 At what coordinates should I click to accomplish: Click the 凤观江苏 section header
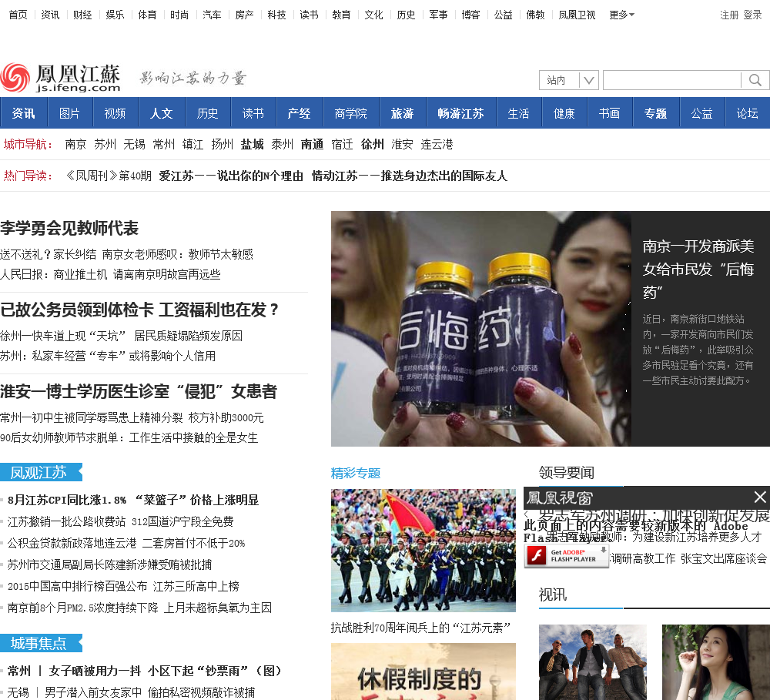coord(41,472)
